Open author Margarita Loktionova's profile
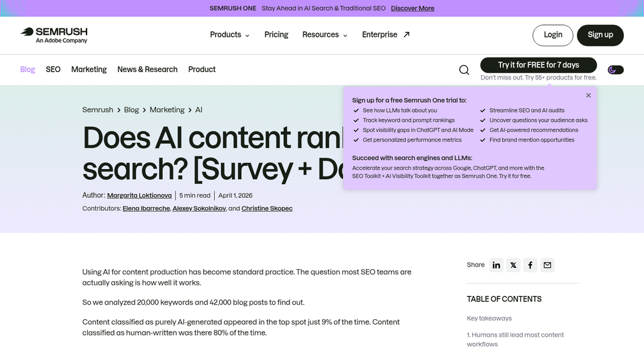The height and width of the screenshot is (348, 644). pyautogui.click(x=139, y=196)
